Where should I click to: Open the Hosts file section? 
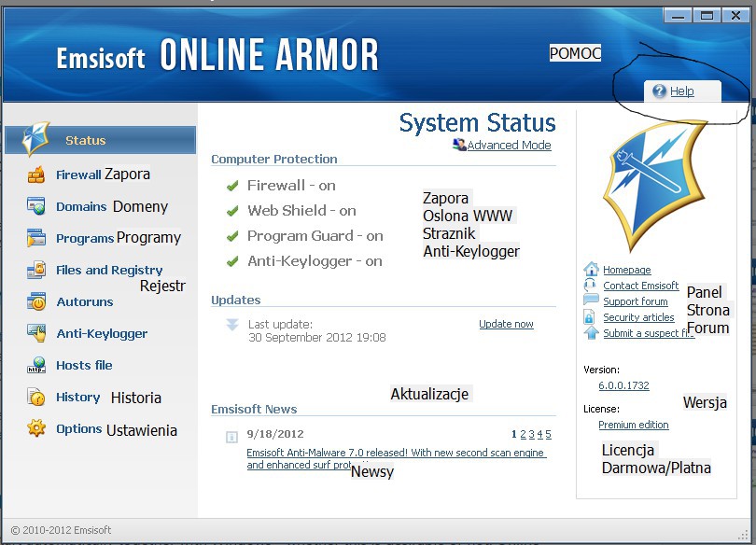(x=84, y=365)
